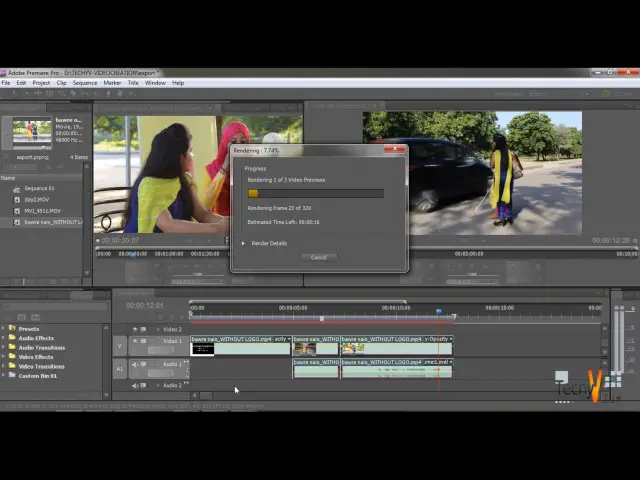The height and width of the screenshot is (480, 640).
Task: Click the Audio Transitions folder icon
Action: coord(12,347)
